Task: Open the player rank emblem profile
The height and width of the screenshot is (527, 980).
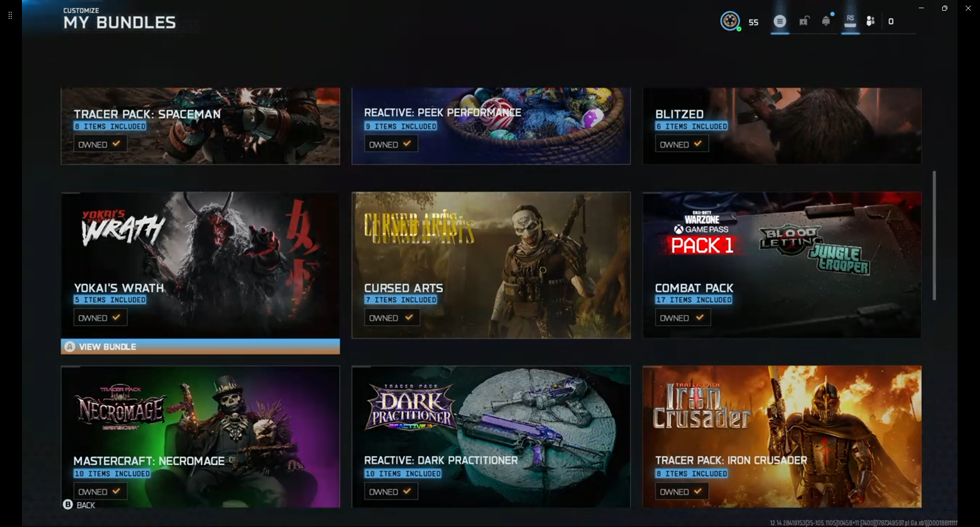Action: pos(730,21)
